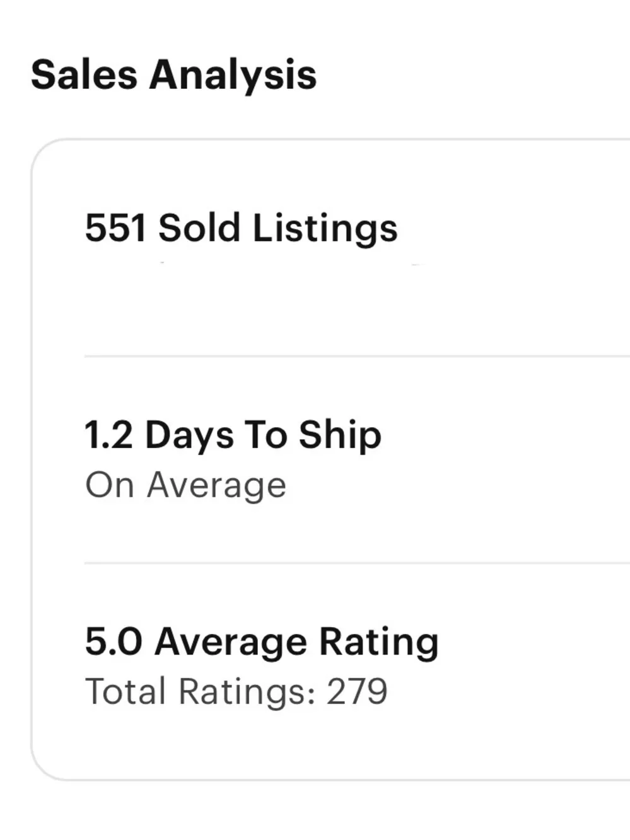The width and height of the screenshot is (630, 840).
Task: Click the word Days
Action: (189, 436)
